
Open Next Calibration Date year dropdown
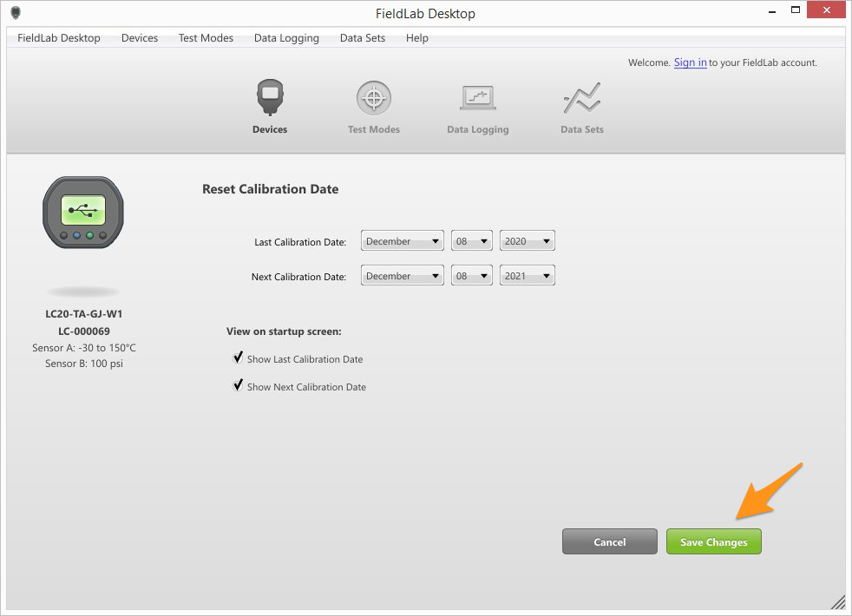click(527, 275)
